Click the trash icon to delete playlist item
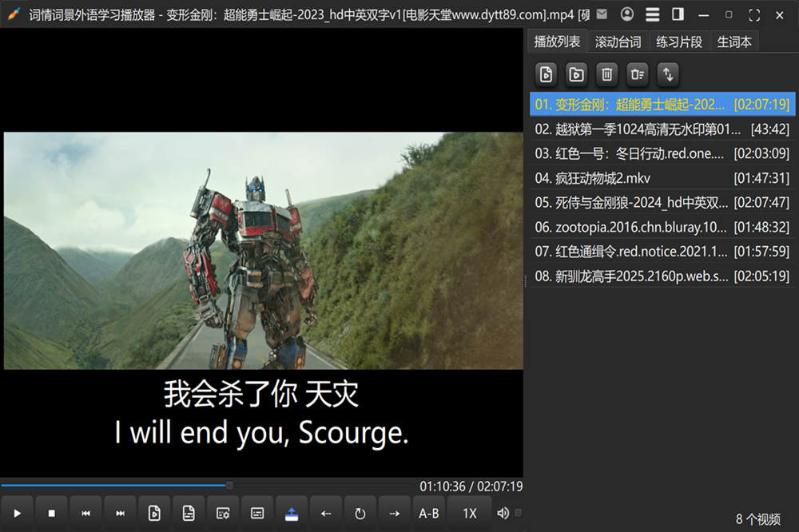The width and height of the screenshot is (799, 532). 607,74
